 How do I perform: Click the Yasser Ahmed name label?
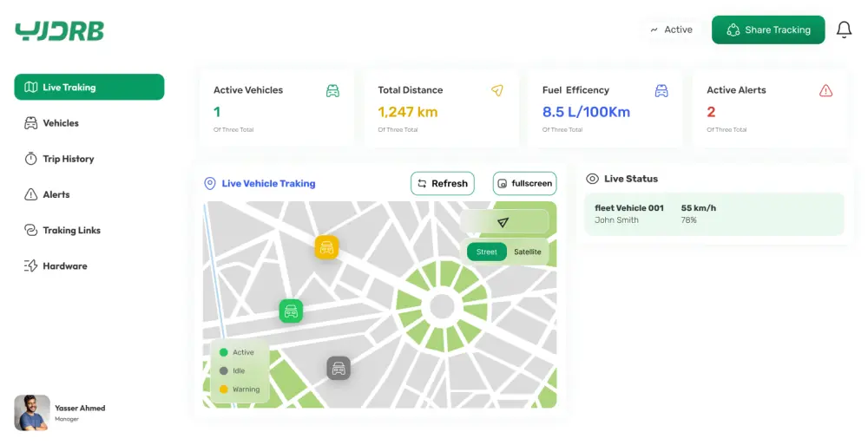(80, 408)
